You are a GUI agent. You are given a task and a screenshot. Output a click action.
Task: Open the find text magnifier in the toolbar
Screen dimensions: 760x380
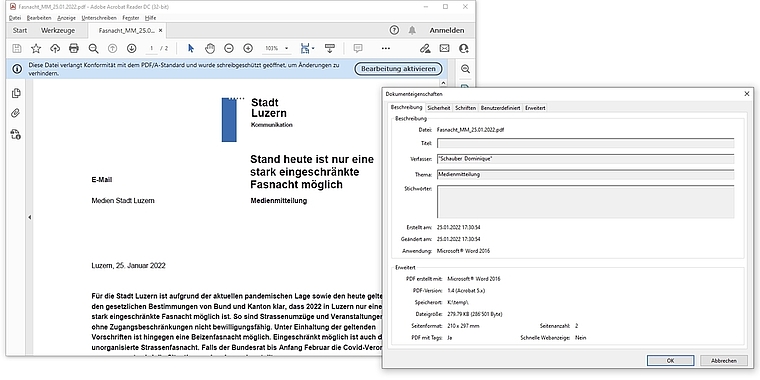point(93,48)
